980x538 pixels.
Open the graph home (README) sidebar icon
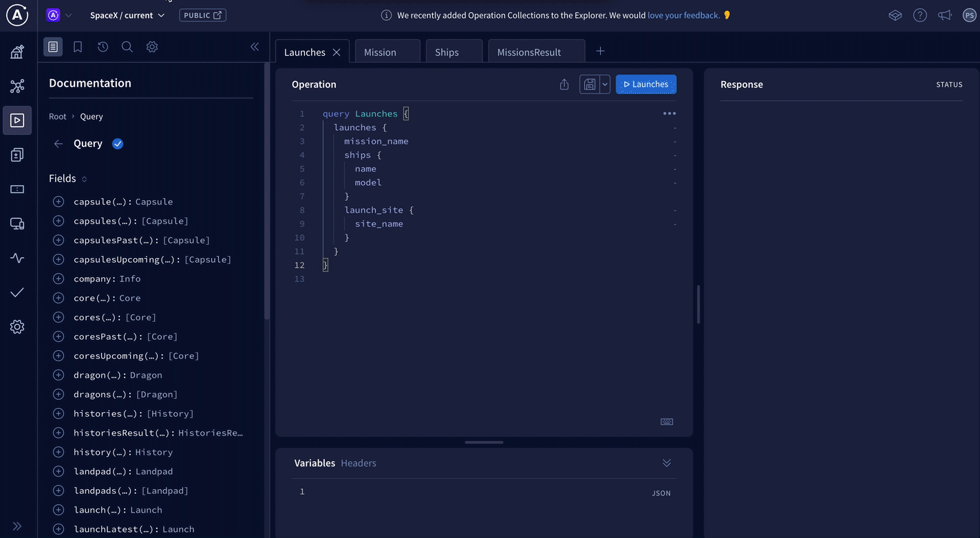17,52
